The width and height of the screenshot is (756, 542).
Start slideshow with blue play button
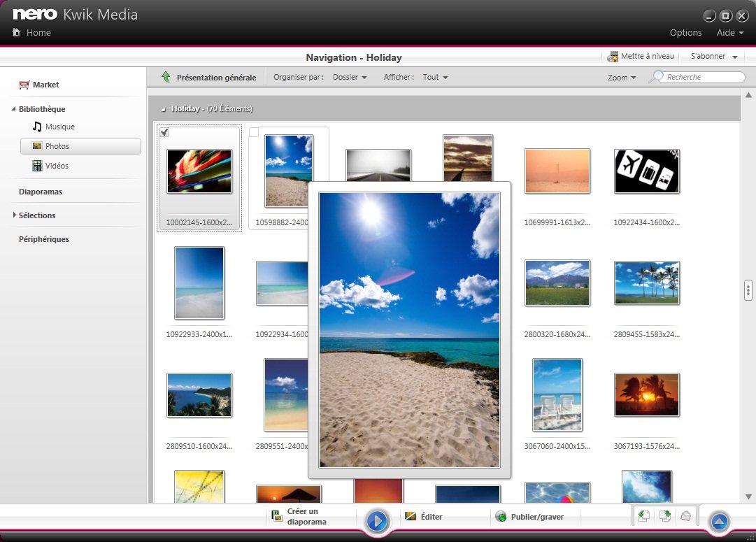pos(377,521)
